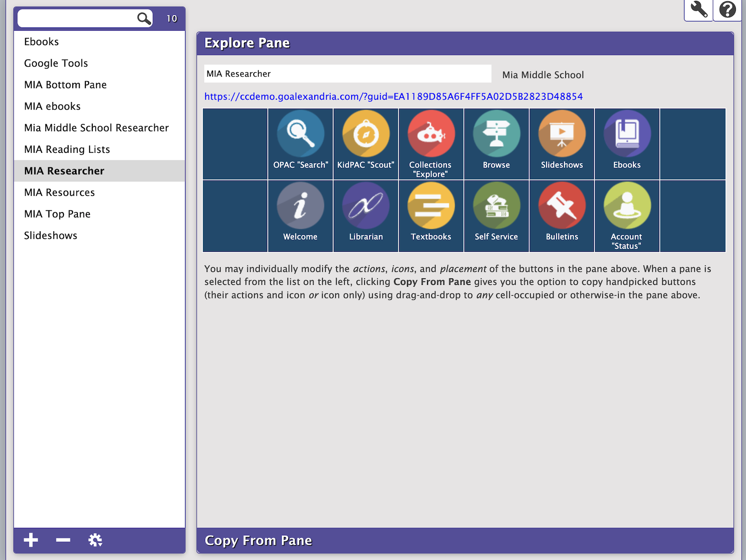Open the Librarian icon button
This screenshot has width=746, height=560.
(366, 206)
